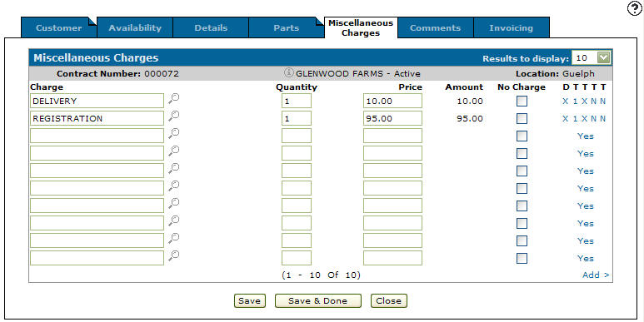
Task: Click the Add > link
Action: [596, 275]
